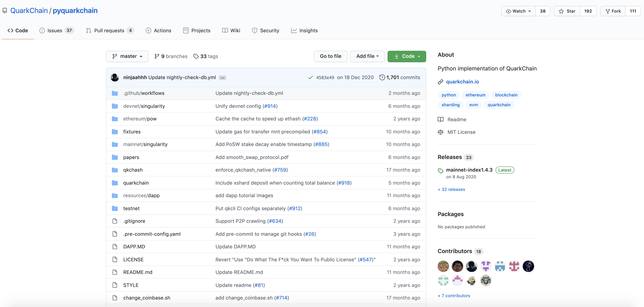
Task: Click the qkchash folder icon
Action: (115, 170)
